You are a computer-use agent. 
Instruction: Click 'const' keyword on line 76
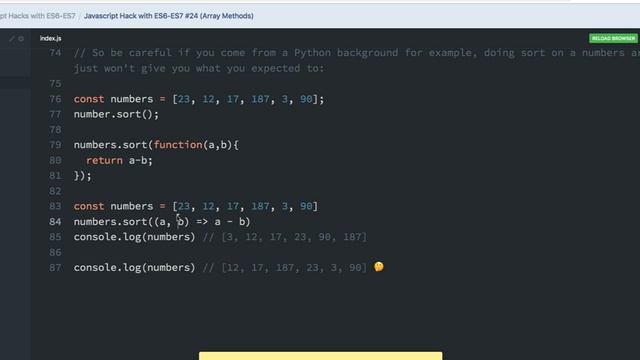point(89,99)
